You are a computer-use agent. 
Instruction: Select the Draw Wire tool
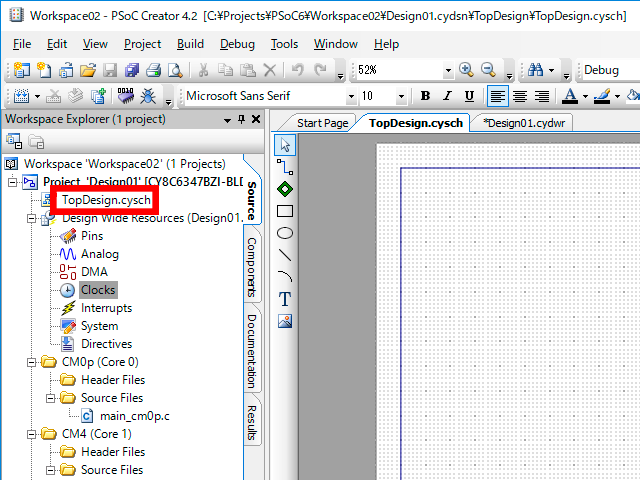click(285, 167)
